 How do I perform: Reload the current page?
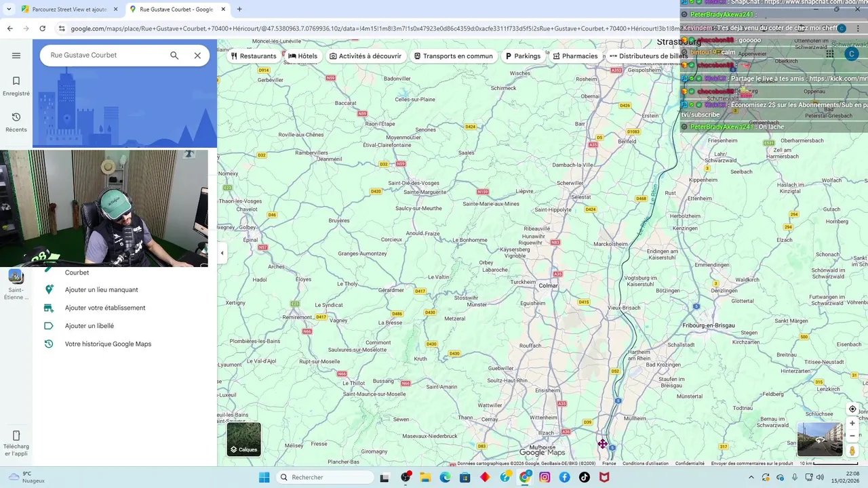pos(42,28)
